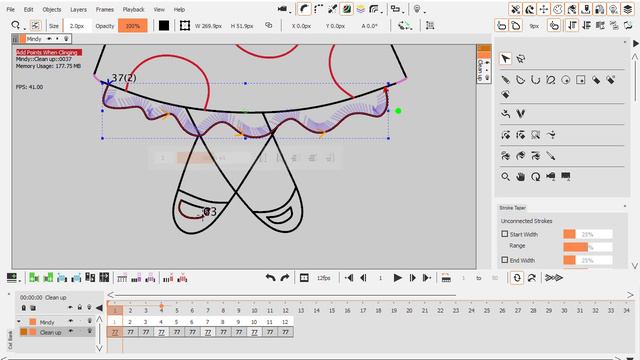Open the Playback menu
Screen dimensions: 640x360
pyautogui.click(x=133, y=9)
